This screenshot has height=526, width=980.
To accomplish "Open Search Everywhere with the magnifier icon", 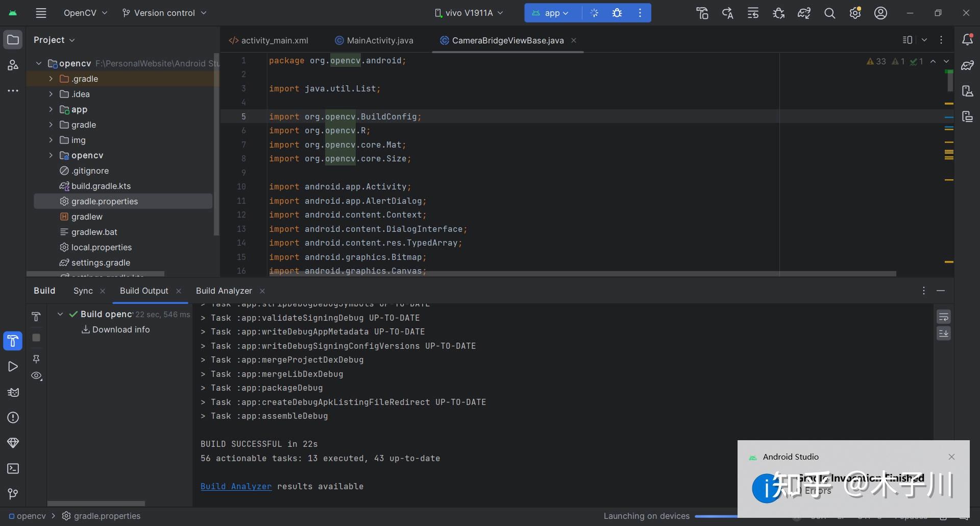I will pyautogui.click(x=830, y=13).
